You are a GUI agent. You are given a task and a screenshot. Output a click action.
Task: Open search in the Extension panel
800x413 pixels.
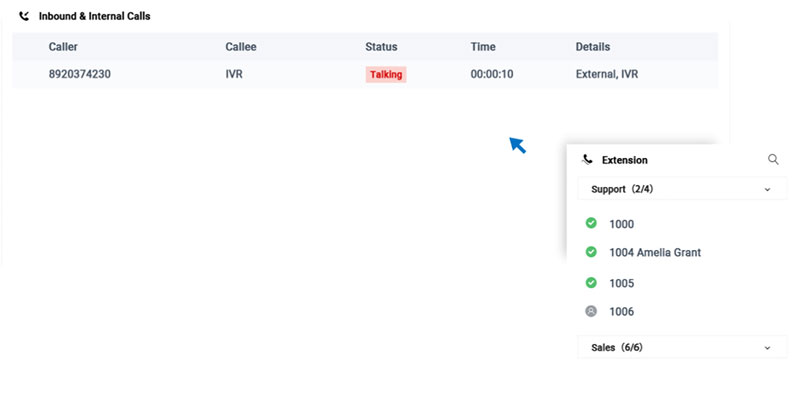773,160
